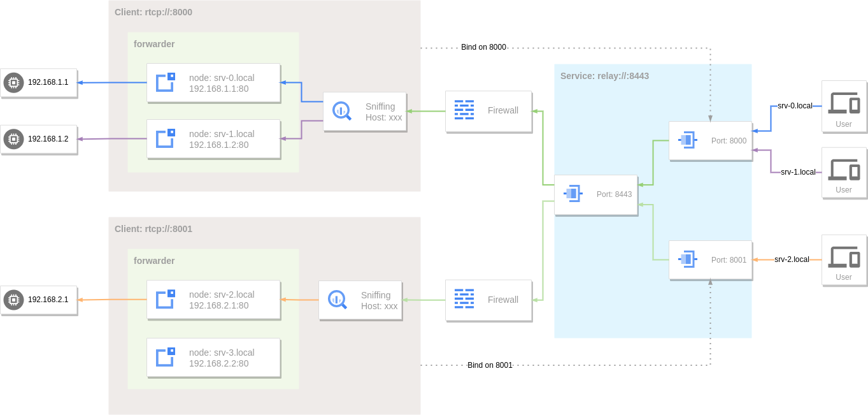The height and width of the screenshot is (415, 868).
Task: Click the Firewall icon connected to Port 8443
Action: click(463, 110)
